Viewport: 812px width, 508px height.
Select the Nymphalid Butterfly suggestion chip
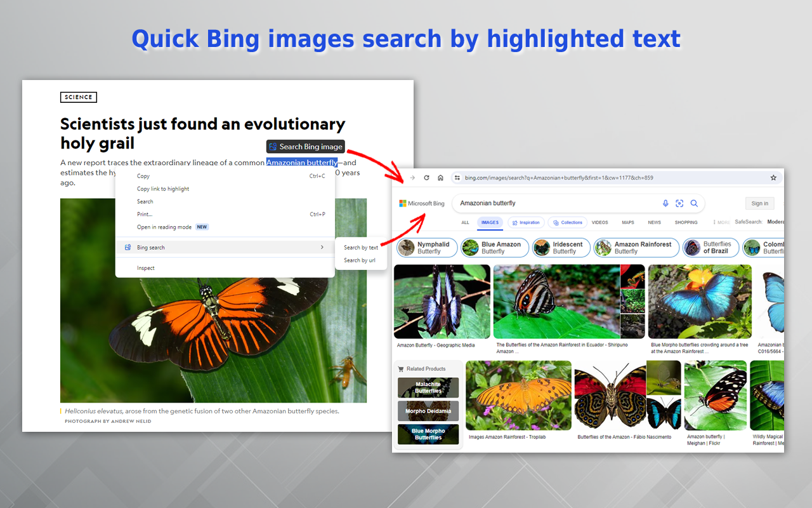point(428,248)
